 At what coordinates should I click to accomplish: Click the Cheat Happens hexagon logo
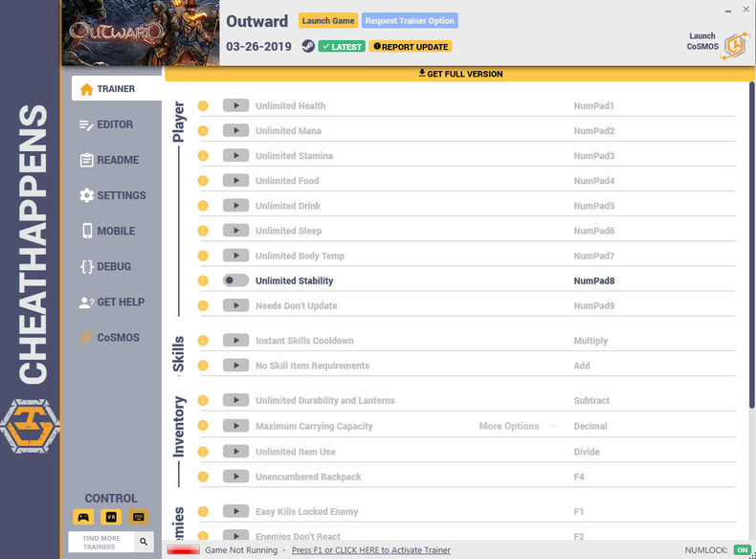[x=30, y=426]
